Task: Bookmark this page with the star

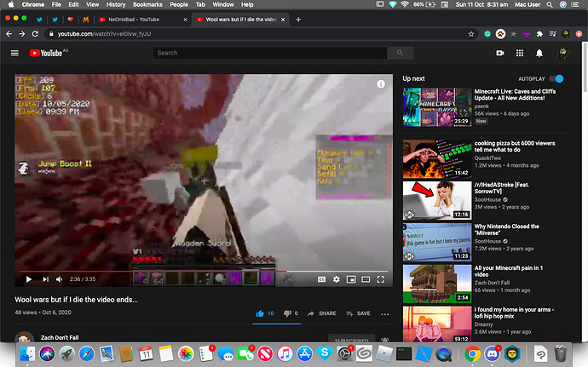Action: click(471, 34)
